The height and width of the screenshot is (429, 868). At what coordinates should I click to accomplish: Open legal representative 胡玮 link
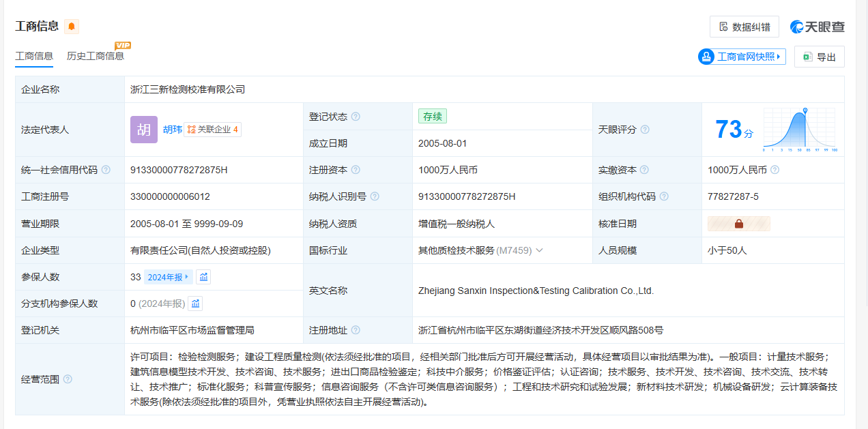172,130
